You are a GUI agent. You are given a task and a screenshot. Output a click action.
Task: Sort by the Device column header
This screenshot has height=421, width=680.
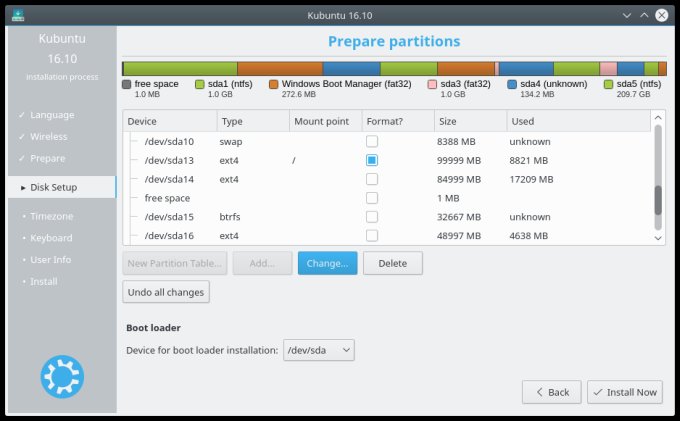click(170, 121)
